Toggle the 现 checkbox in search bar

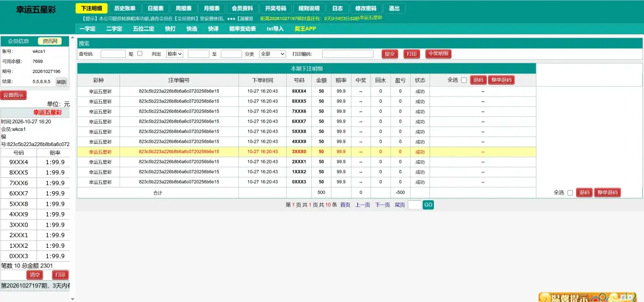tap(140, 53)
